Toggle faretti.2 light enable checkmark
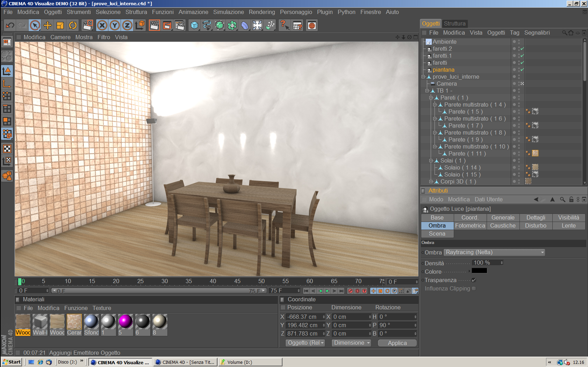This screenshot has width=588, height=367. coord(522,49)
